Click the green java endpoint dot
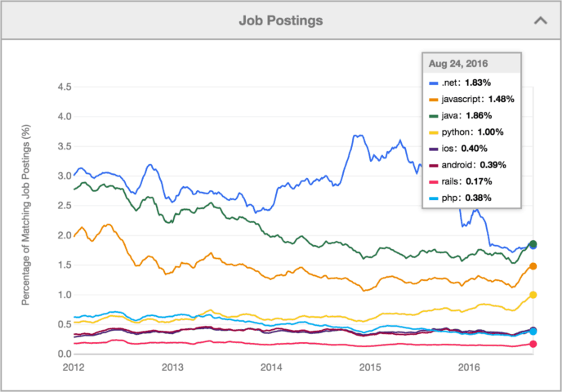The image size is (562, 392). (533, 243)
